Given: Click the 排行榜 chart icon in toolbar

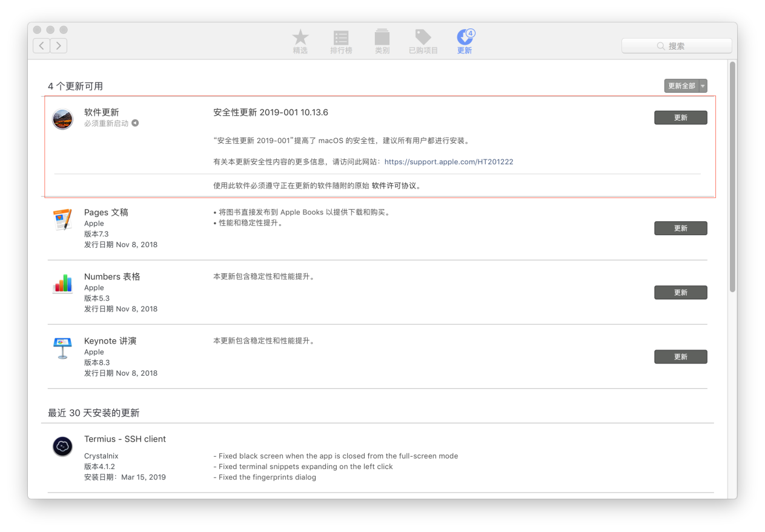Looking at the screenshot, I should pos(341,38).
